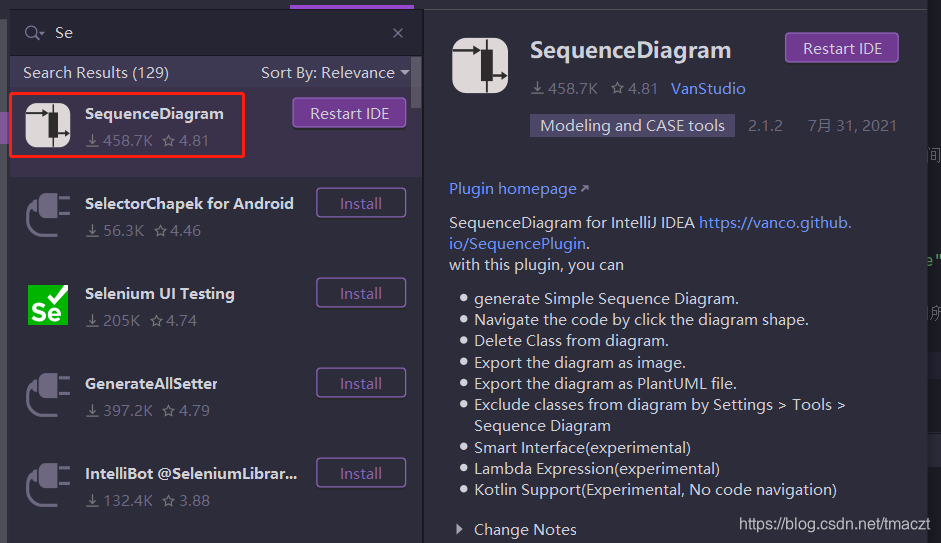Click the large SequenceDiagram logo in details

[x=480, y=65]
